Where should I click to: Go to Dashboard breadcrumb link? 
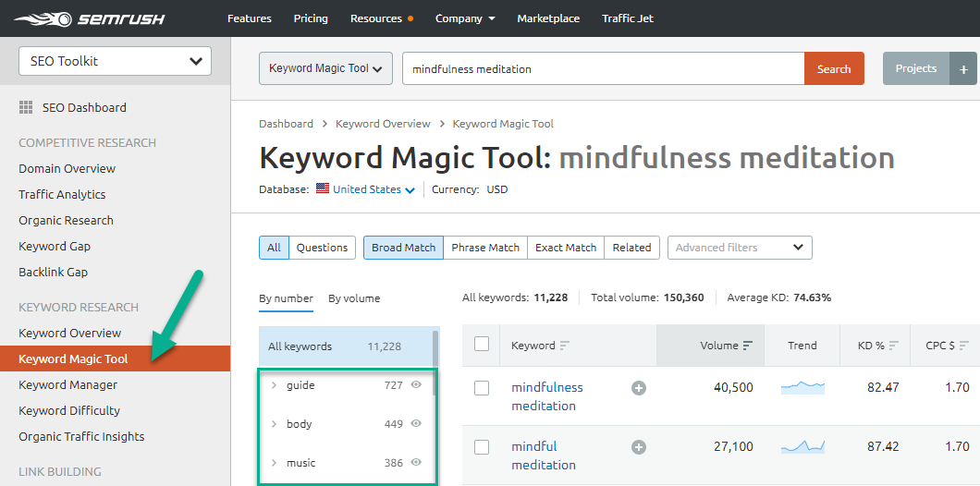287,124
